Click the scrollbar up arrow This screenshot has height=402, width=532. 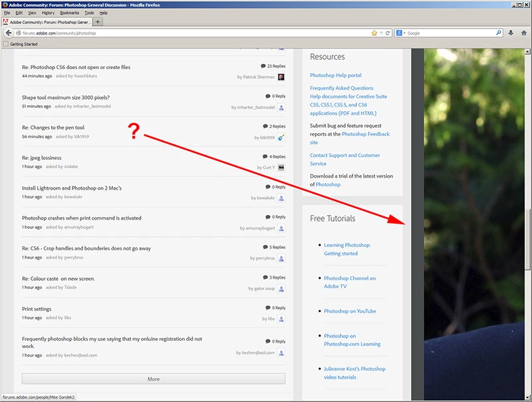(x=527, y=52)
